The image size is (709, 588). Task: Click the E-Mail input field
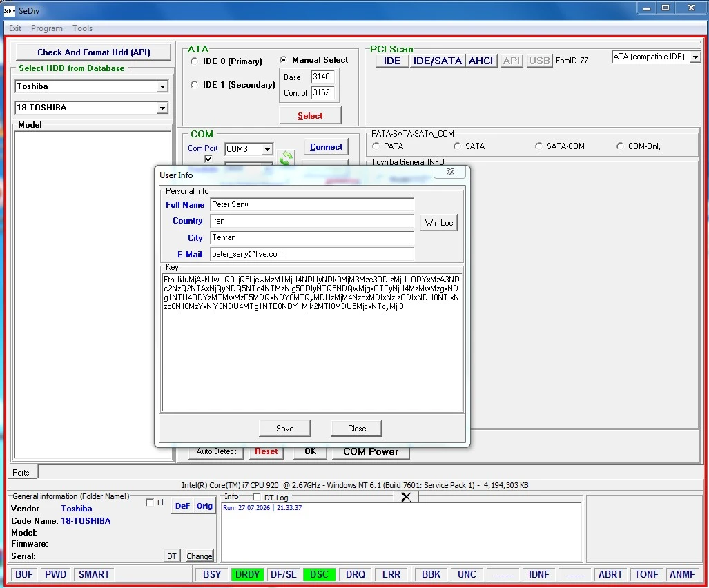point(312,255)
